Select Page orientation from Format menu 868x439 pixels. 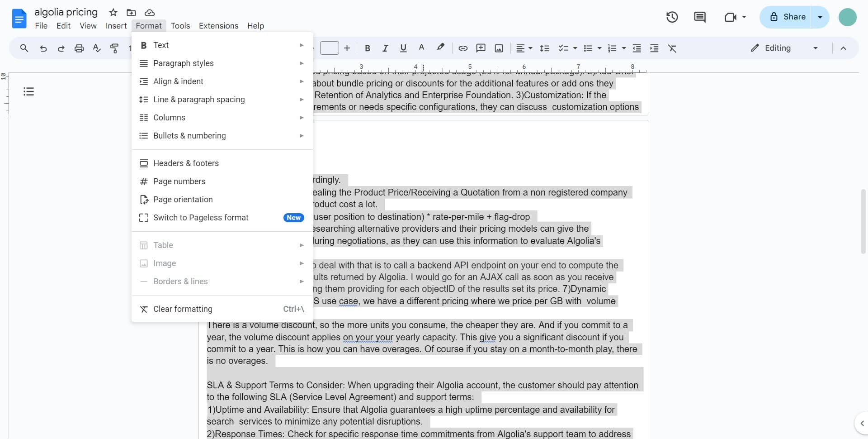[x=183, y=200]
